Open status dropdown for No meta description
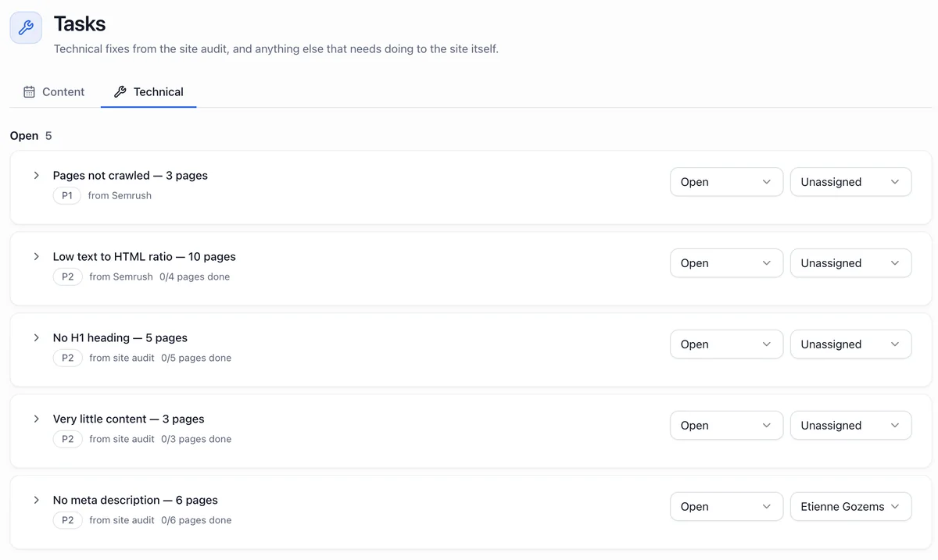The image size is (938, 560). click(726, 507)
